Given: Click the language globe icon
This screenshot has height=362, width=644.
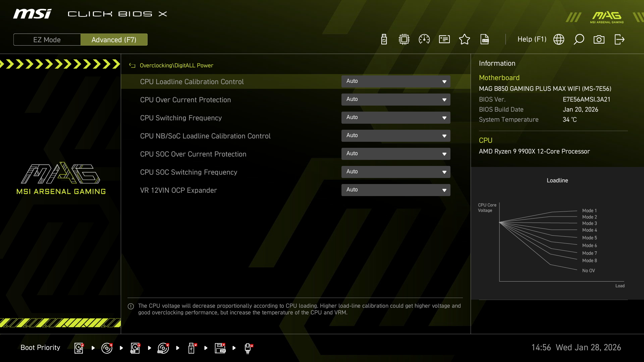Looking at the screenshot, I should coord(559,40).
